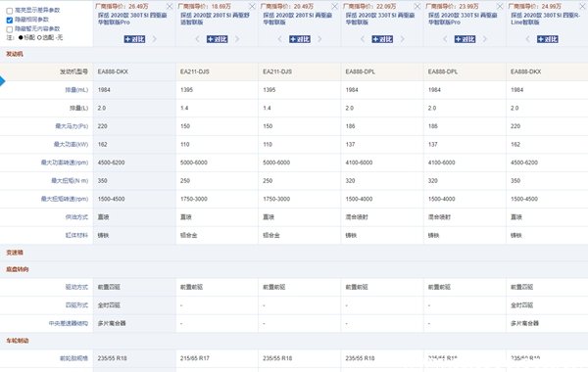Click +对比 button under 20.49万 model
This screenshot has height=372, width=588.
[300, 39]
